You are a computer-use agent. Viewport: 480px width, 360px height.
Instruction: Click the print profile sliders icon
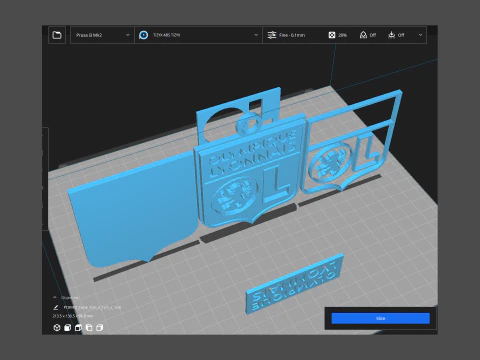click(x=272, y=35)
